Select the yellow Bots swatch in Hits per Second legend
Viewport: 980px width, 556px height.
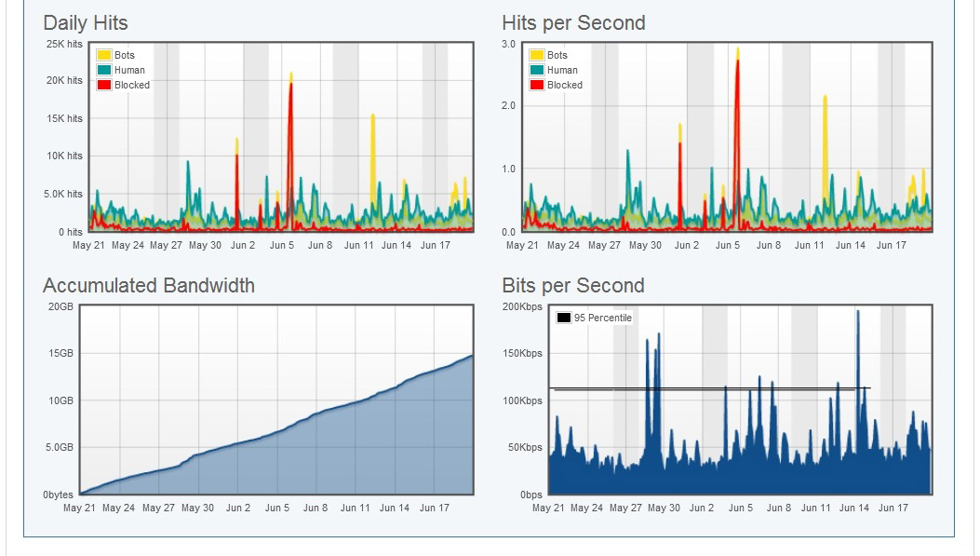pyautogui.click(x=537, y=55)
